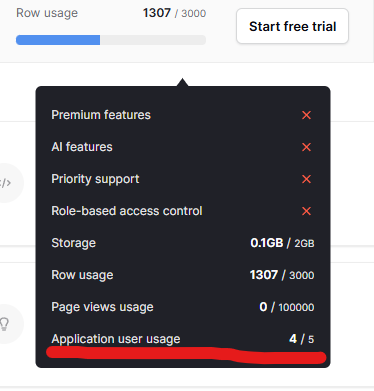
Task: Click the Role-based access control label
Action: (127, 211)
